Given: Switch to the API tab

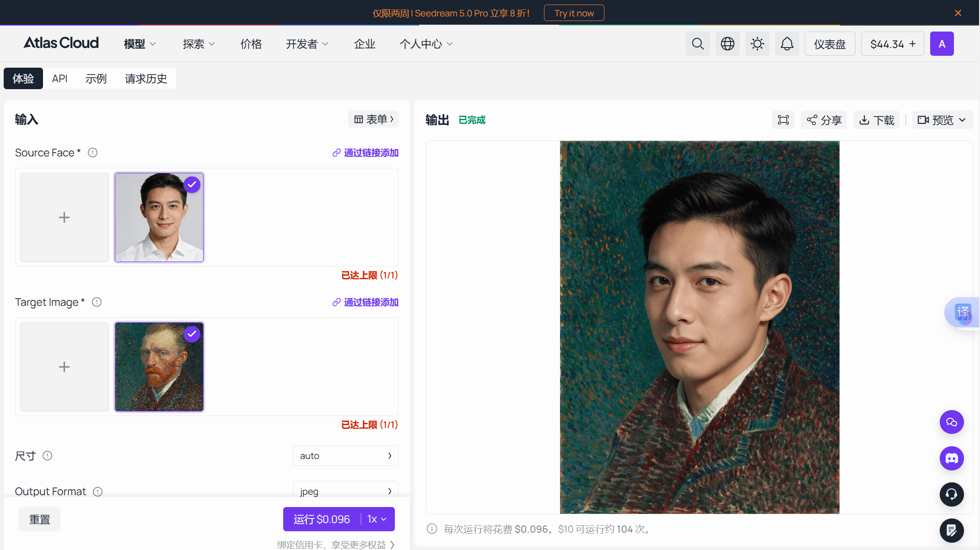Looking at the screenshot, I should (x=60, y=79).
